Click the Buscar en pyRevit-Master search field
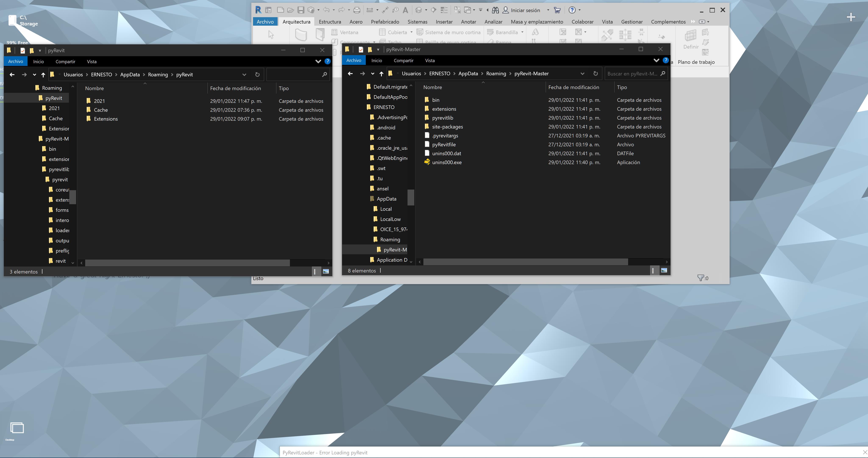This screenshot has width=868, height=458. click(632, 74)
